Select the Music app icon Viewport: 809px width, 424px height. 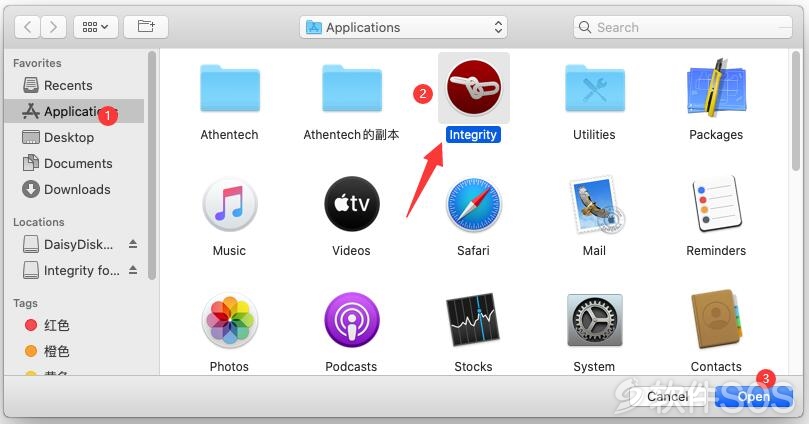(x=230, y=204)
